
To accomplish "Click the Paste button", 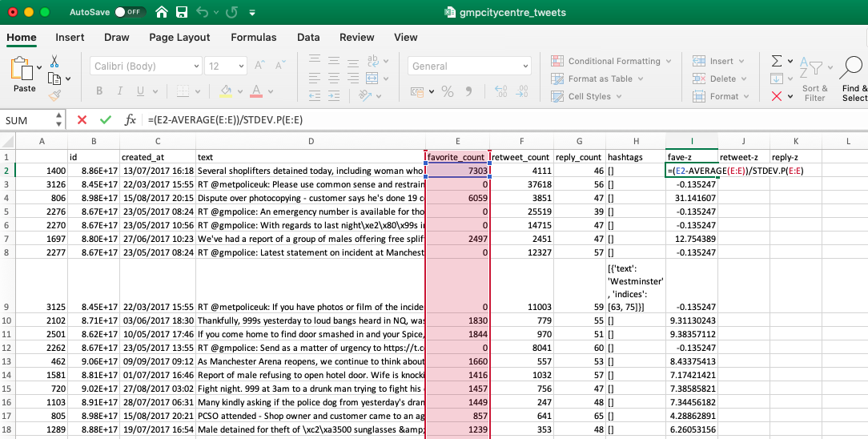I will click(24, 76).
